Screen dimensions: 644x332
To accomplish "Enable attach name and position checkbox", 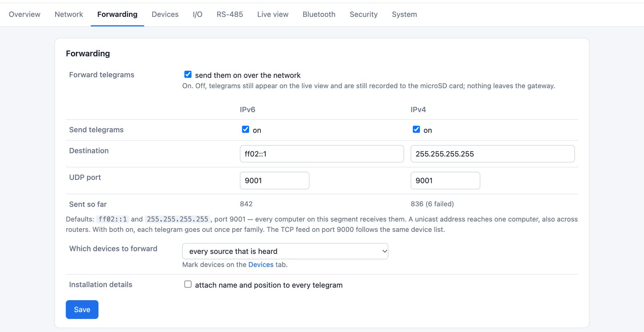I will [188, 284].
